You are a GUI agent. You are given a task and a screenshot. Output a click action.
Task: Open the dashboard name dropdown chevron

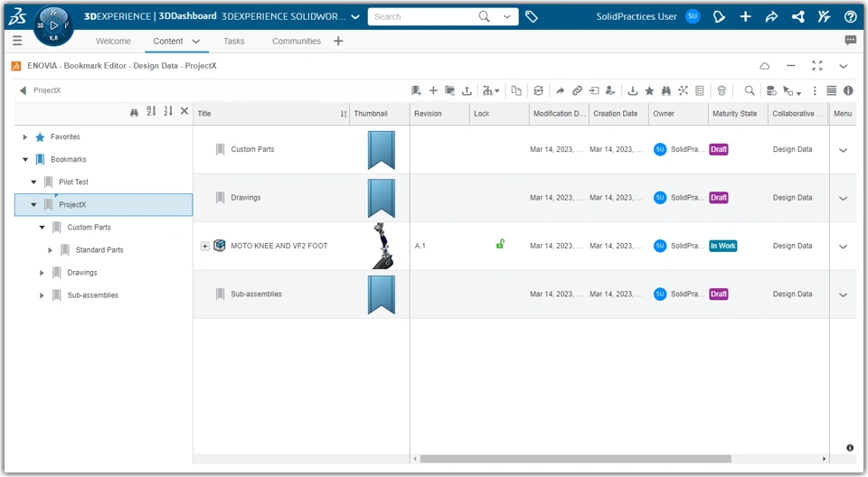pyautogui.click(x=355, y=16)
